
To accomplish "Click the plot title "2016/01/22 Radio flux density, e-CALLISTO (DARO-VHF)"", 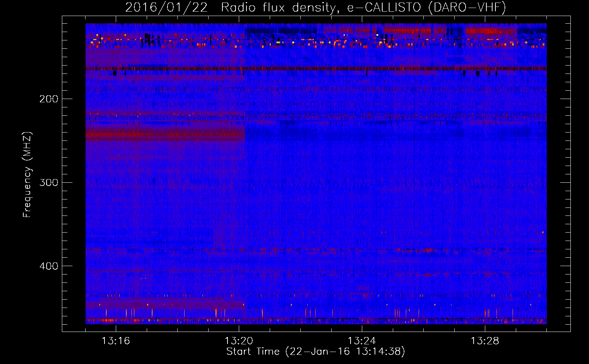I will (316, 7).
